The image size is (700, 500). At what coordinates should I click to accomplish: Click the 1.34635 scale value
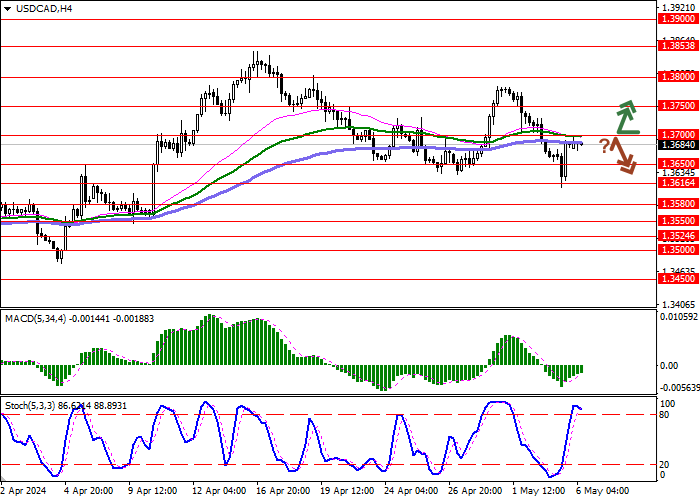[679, 271]
